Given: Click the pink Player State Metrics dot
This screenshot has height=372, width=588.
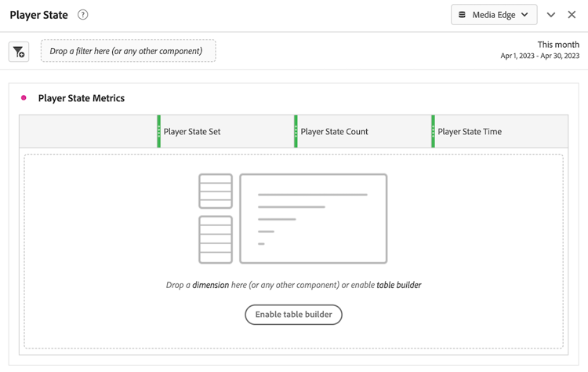Looking at the screenshot, I should [x=24, y=98].
